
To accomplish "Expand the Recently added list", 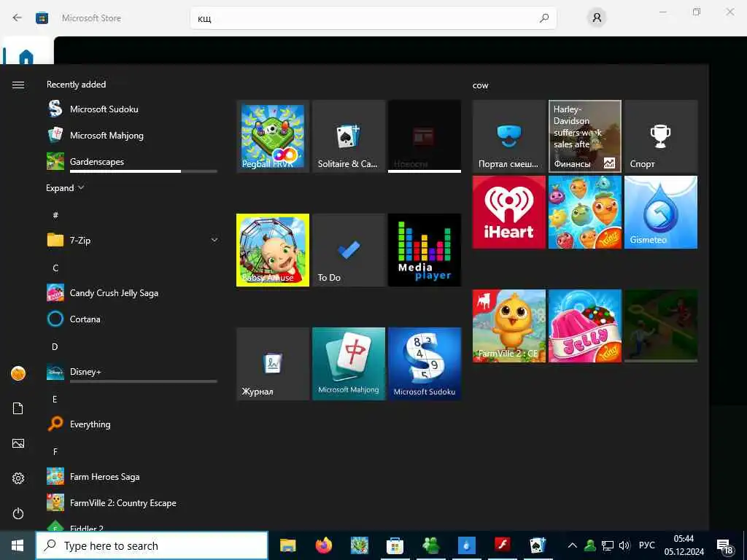I will (65, 187).
